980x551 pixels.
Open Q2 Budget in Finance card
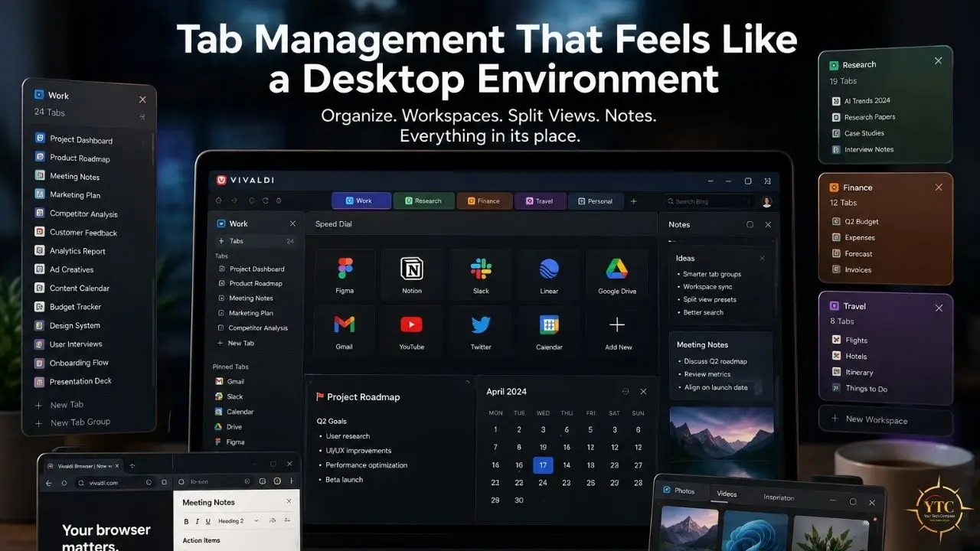point(855,221)
